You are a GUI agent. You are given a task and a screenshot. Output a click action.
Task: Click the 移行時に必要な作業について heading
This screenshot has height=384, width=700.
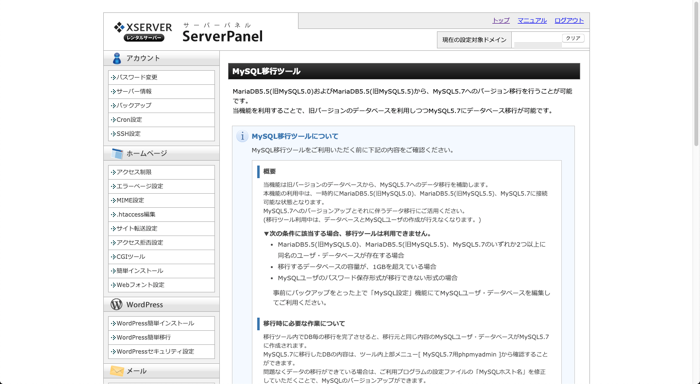304,324
